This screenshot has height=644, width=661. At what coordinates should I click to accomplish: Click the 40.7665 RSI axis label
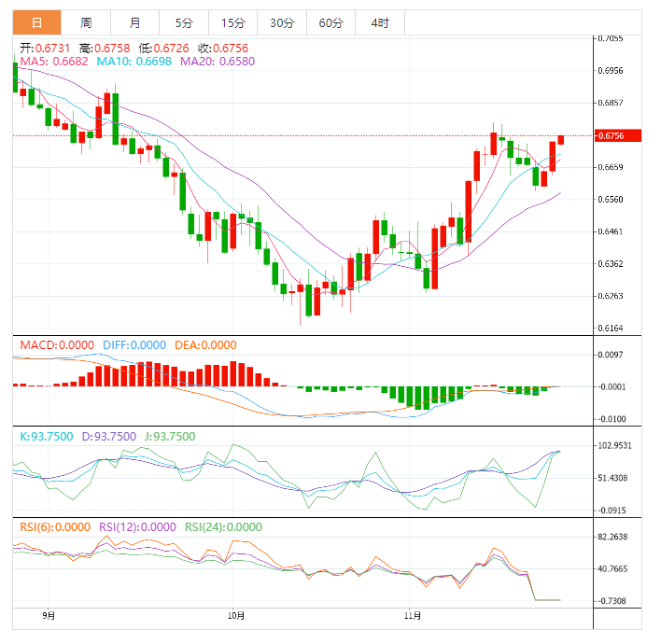pos(612,569)
